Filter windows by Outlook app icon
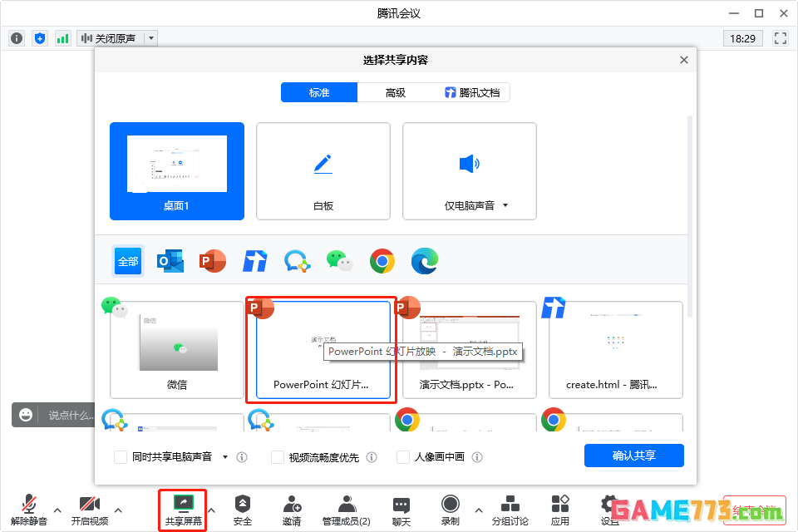798x532 pixels. pyautogui.click(x=170, y=261)
